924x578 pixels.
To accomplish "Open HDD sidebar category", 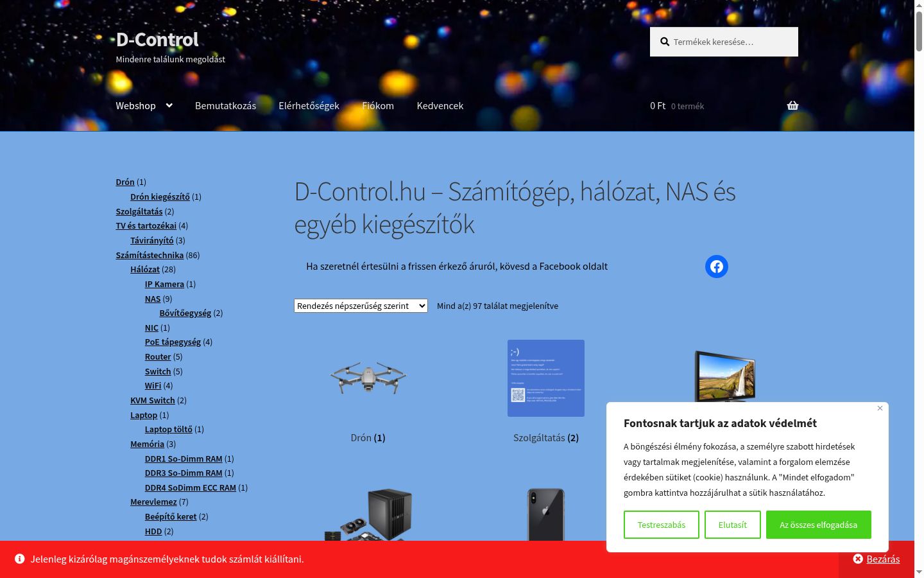I will click(153, 532).
